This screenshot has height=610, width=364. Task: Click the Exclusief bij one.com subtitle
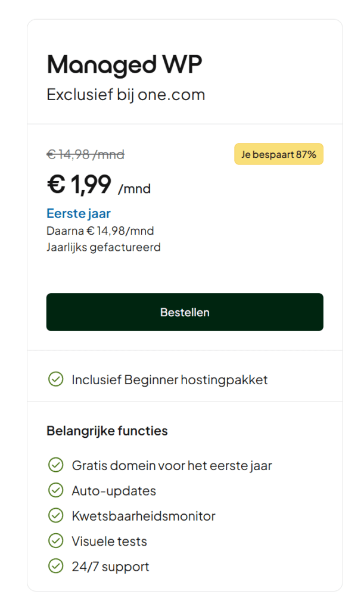pos(126,94)
